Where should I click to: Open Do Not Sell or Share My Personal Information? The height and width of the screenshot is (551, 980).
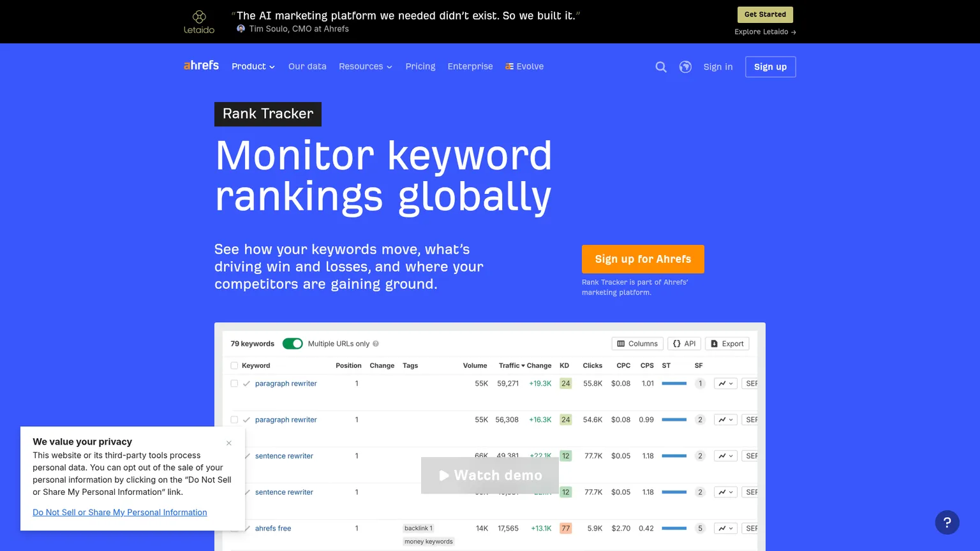tap(120, 512)
